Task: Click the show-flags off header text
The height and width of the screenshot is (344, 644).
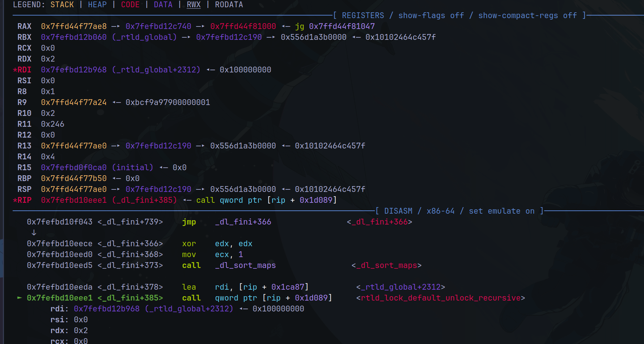Action: click(431, 16)
